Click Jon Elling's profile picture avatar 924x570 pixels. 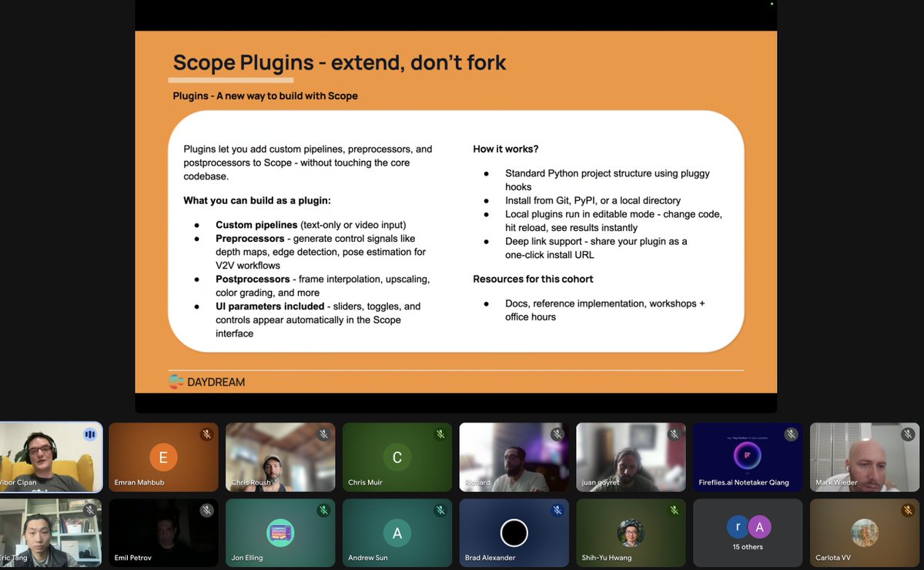point(280,533)
